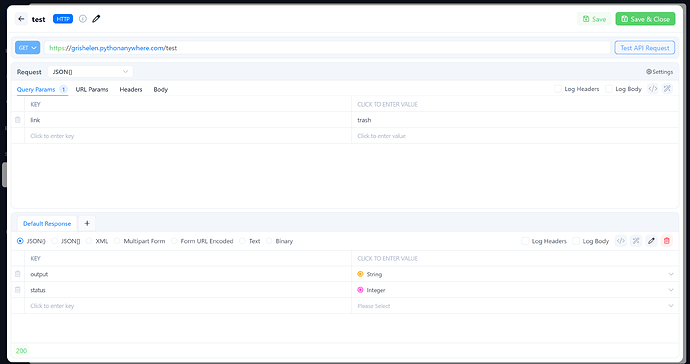Open the GET method dropdown
This screenshot has width=690, height=364.
27,48
